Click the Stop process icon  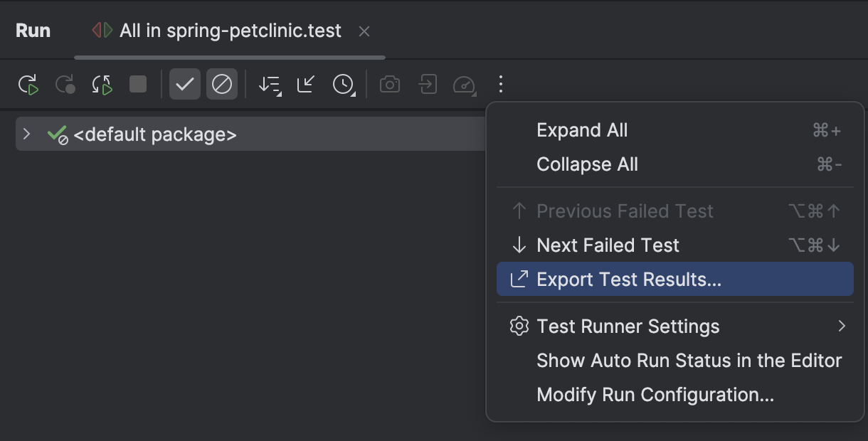(x=137, y=84)
